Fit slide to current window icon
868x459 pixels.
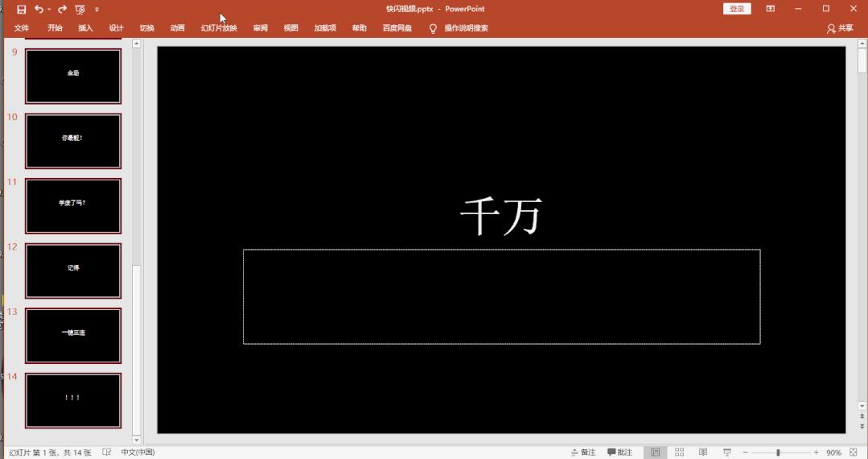click(x=854, y=453)
